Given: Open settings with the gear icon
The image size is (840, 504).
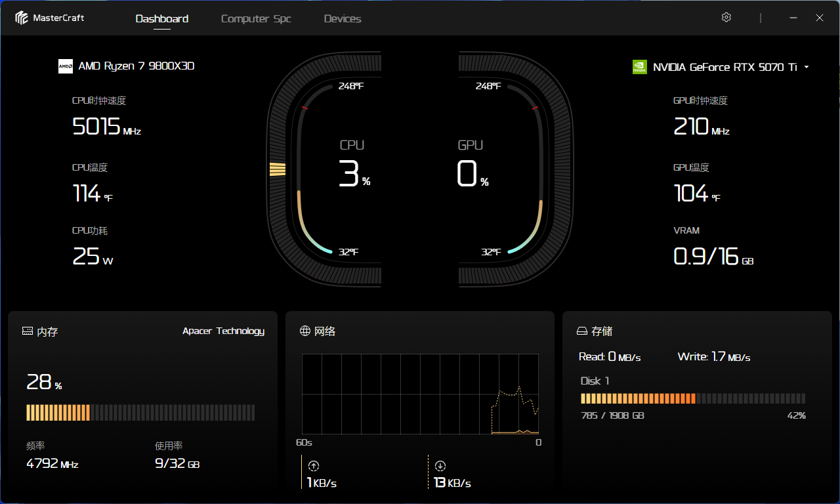Looking at the screenshot, I should tap(726, 18).
